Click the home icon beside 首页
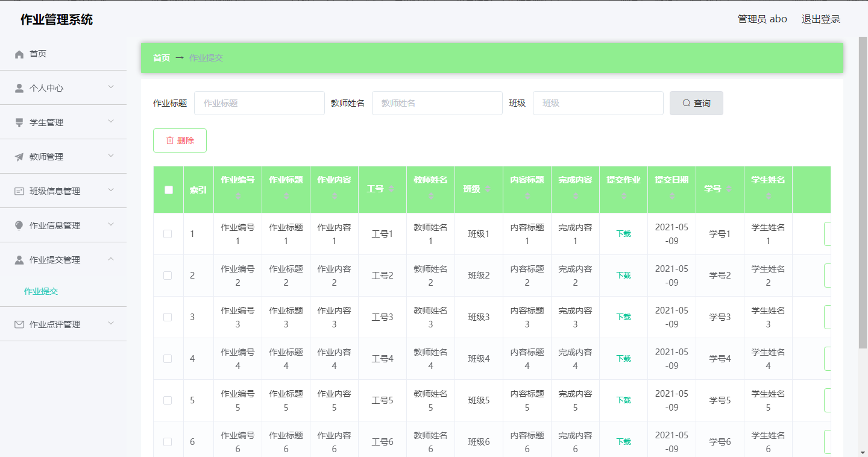This screenshot has width=868, height=457. coord(19,54)
